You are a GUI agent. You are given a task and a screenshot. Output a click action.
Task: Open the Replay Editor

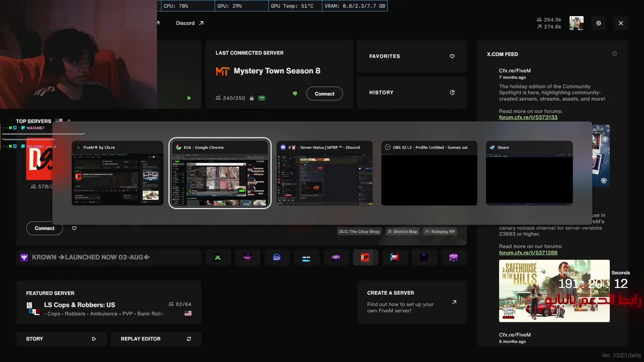click(156, 339)
